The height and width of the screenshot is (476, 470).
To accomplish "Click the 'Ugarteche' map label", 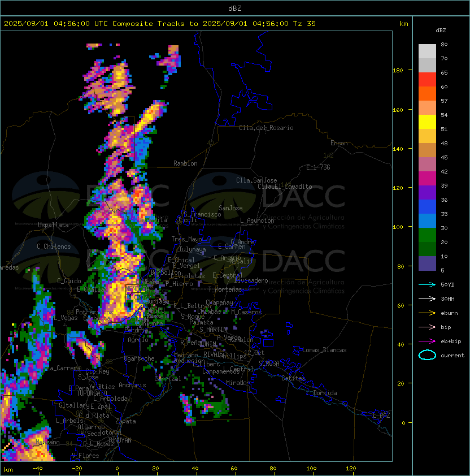I will pyautogui.click(x=140, y=358).
